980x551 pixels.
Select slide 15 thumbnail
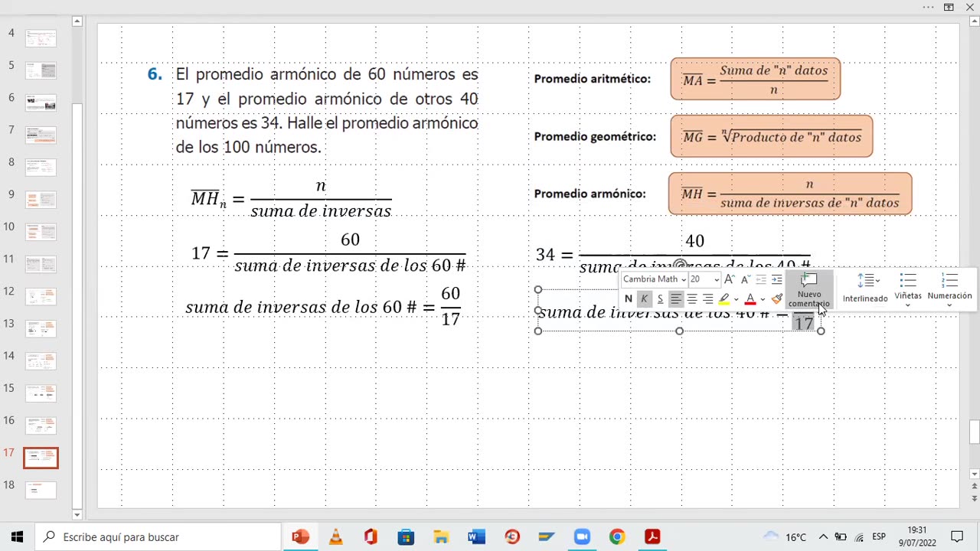click(41, 393)
